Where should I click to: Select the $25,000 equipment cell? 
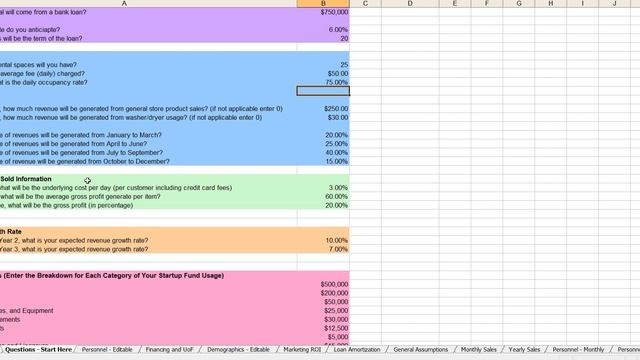coord(323,311)
